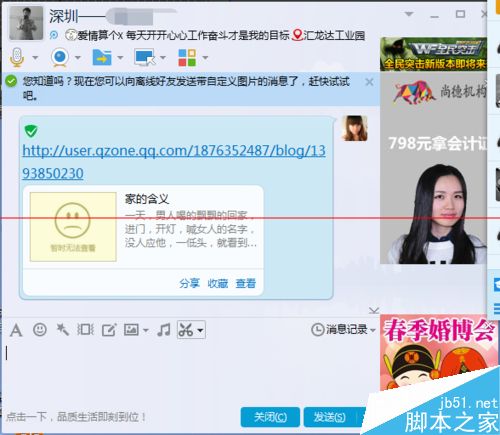Open remote desktop screen icon

tap(145, 57)
